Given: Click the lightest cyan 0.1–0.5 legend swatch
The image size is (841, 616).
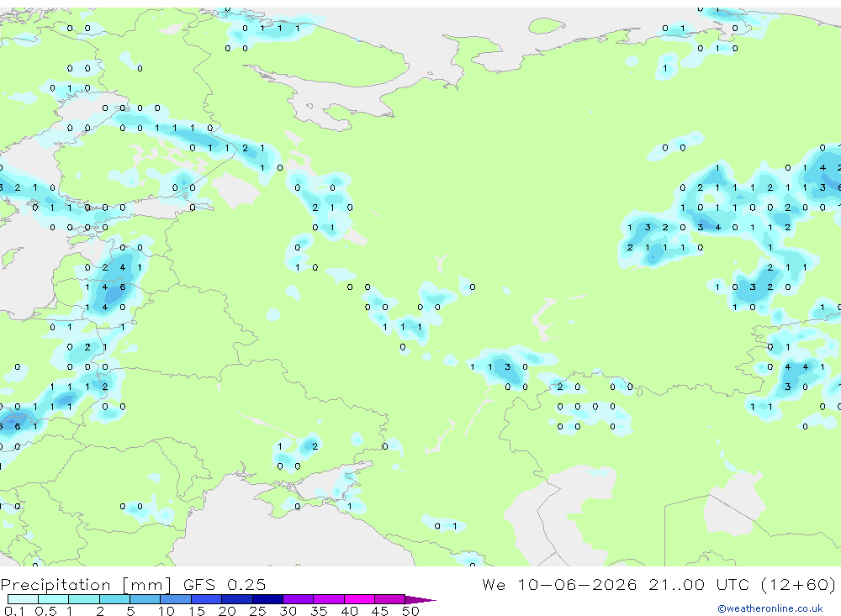Looking at the screenshot, I should (23, 599).
